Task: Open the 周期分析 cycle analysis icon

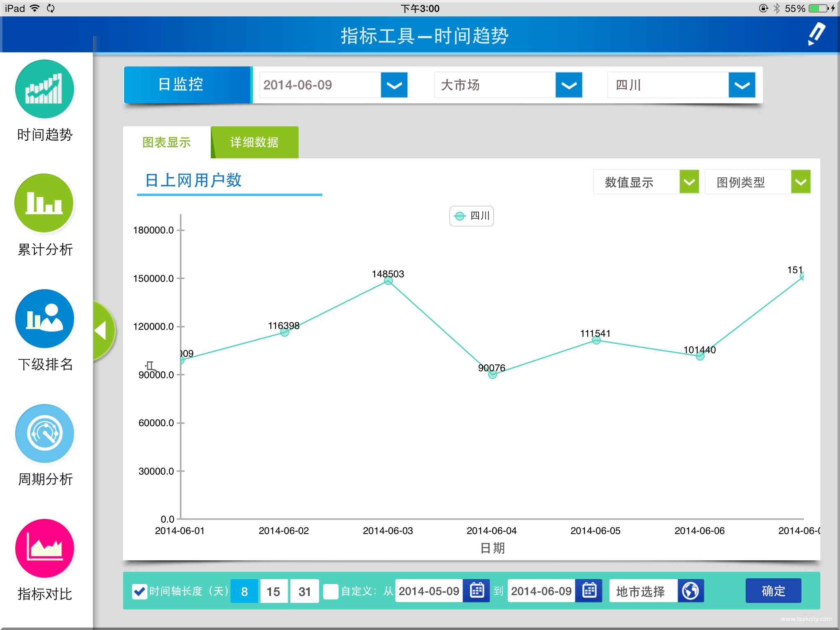Action: pyautogui.click(x=44, y=434)
